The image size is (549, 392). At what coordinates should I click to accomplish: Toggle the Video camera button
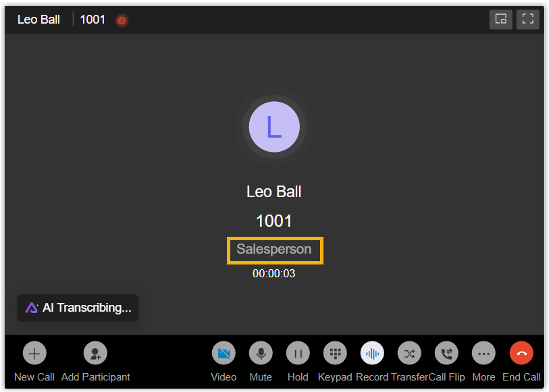point(224,353)
